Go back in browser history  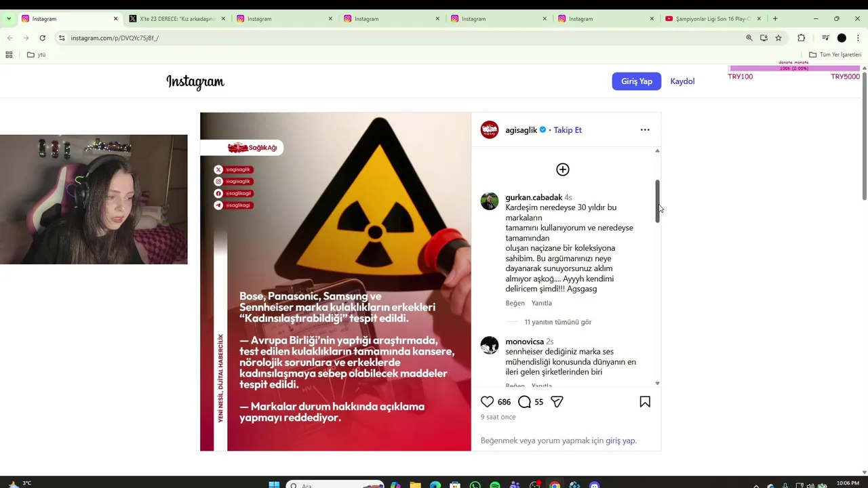pyautogui.click(x=10, y=38)
